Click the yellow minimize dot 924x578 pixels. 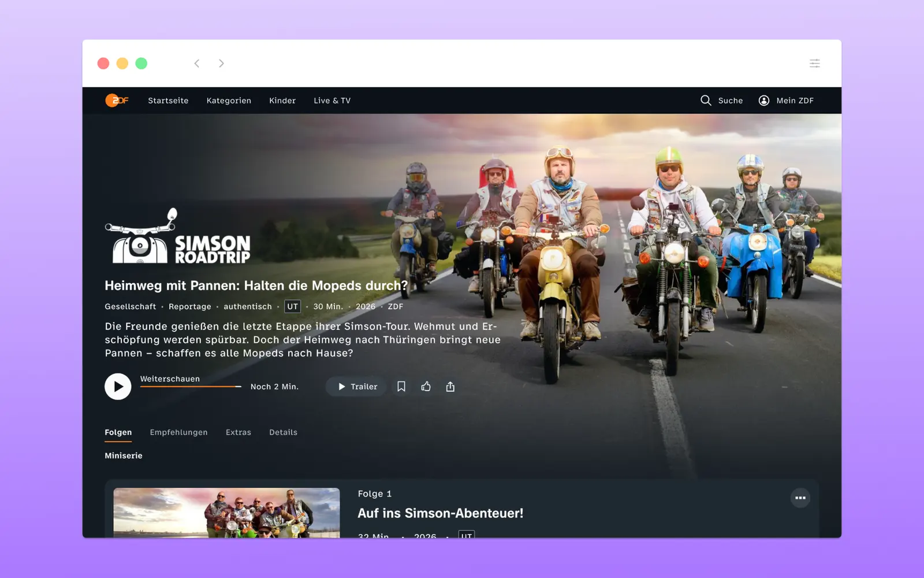(122, 64)
